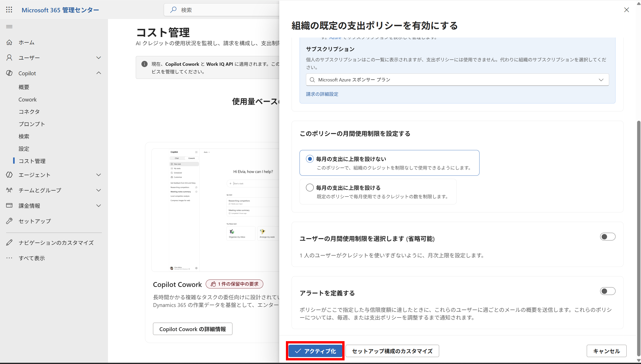
Task: Click the Copilot logo icon in sidebar
Action: coord(9,73)
